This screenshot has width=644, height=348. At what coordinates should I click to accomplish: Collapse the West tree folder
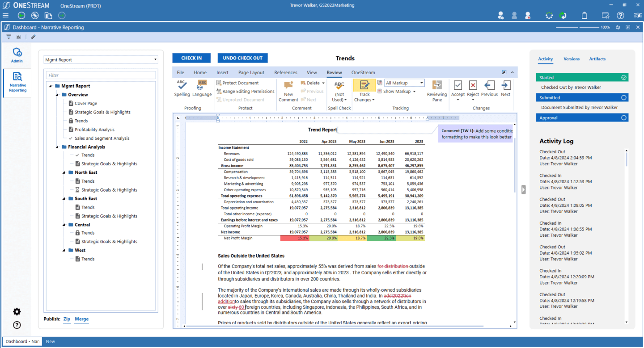[64, 250]
